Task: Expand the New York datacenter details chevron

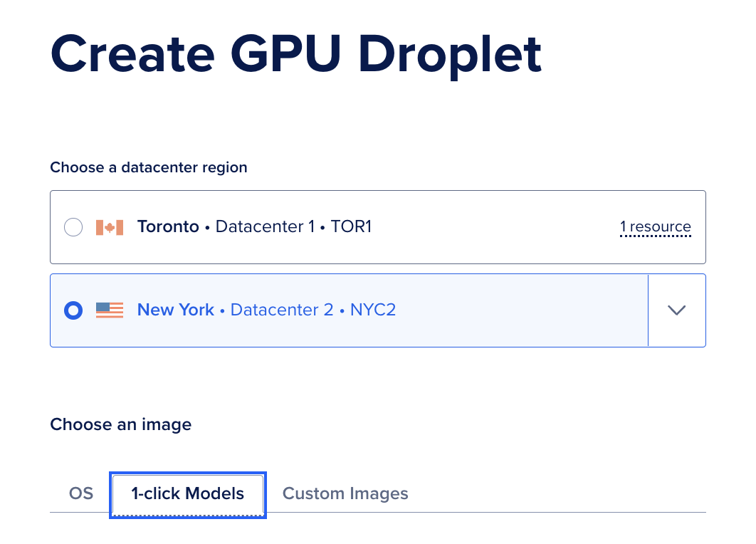Action: pos(676,310)
